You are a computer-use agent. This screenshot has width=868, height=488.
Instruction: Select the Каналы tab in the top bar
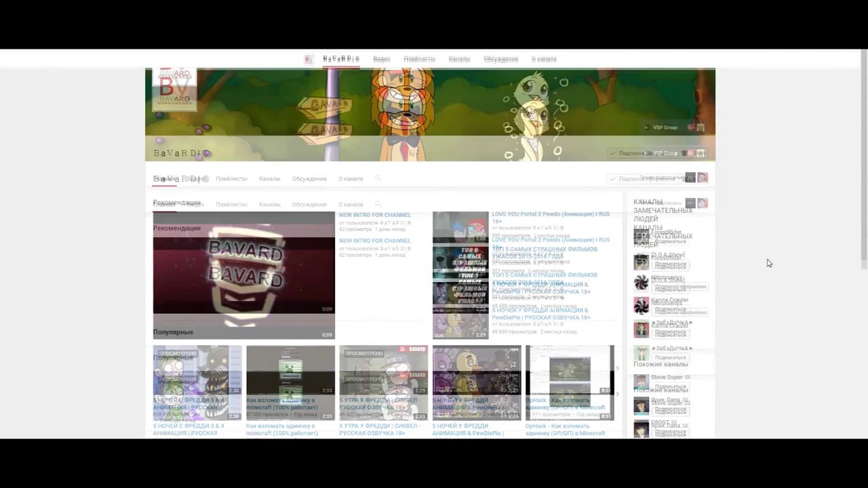click(x=459, y=59)
